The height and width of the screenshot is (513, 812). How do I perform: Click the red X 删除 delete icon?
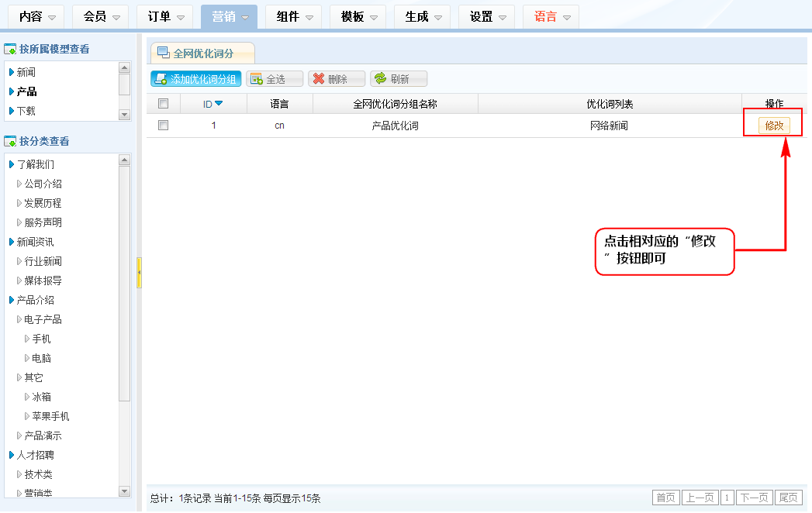[x=318, y=79]
